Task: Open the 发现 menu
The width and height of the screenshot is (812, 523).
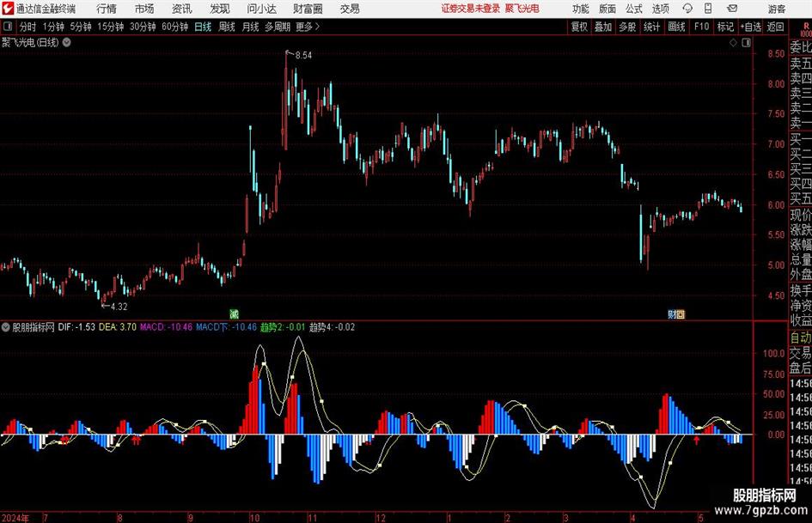Action: pos(220,9)
